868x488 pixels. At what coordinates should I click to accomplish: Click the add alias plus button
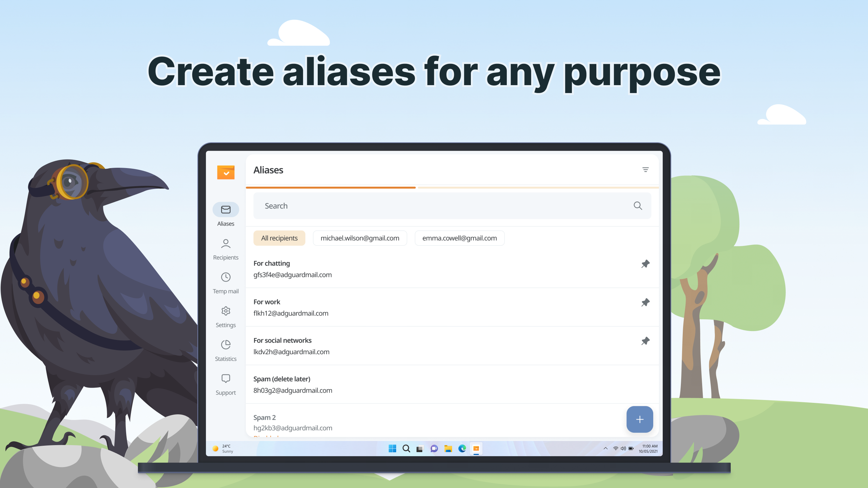point(639,419)
